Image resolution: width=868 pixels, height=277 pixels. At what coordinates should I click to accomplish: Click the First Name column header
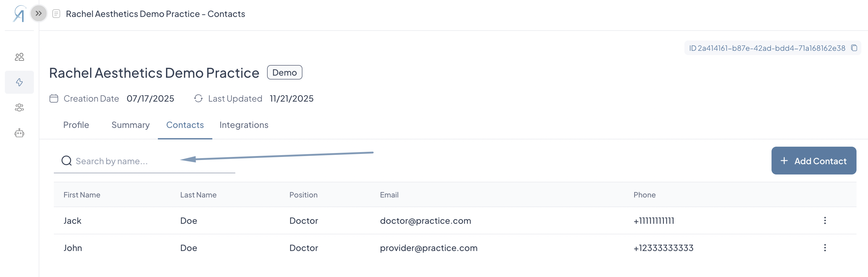82,195
